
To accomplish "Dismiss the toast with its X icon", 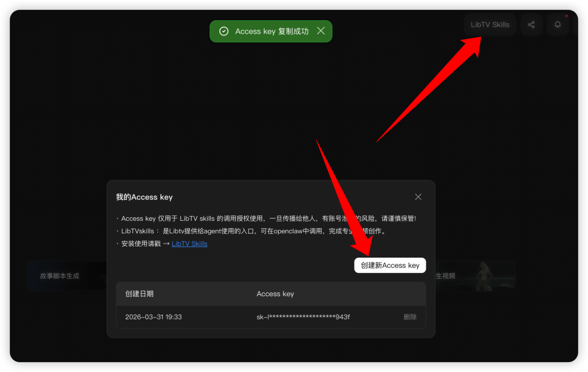I will tap(321, 31).
